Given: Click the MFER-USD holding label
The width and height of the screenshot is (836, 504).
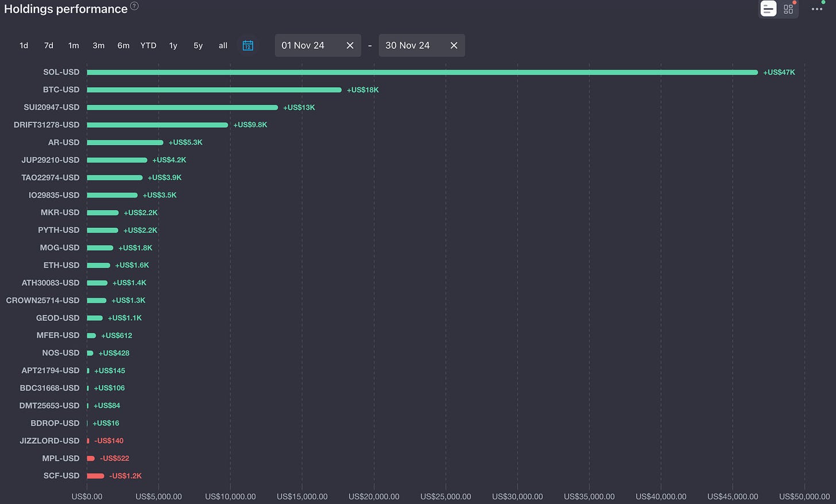Looking at the screenshot, I should point(58,335).
